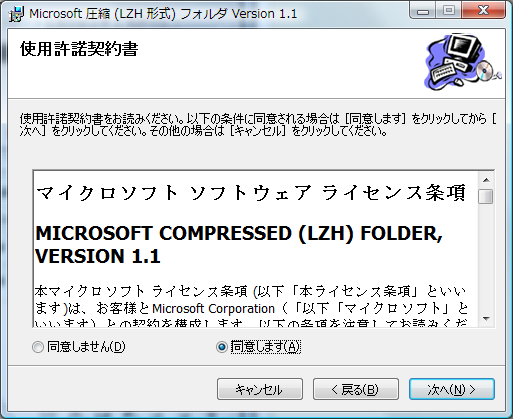Proceed with the 次へ(N) button

coord(452,389)
